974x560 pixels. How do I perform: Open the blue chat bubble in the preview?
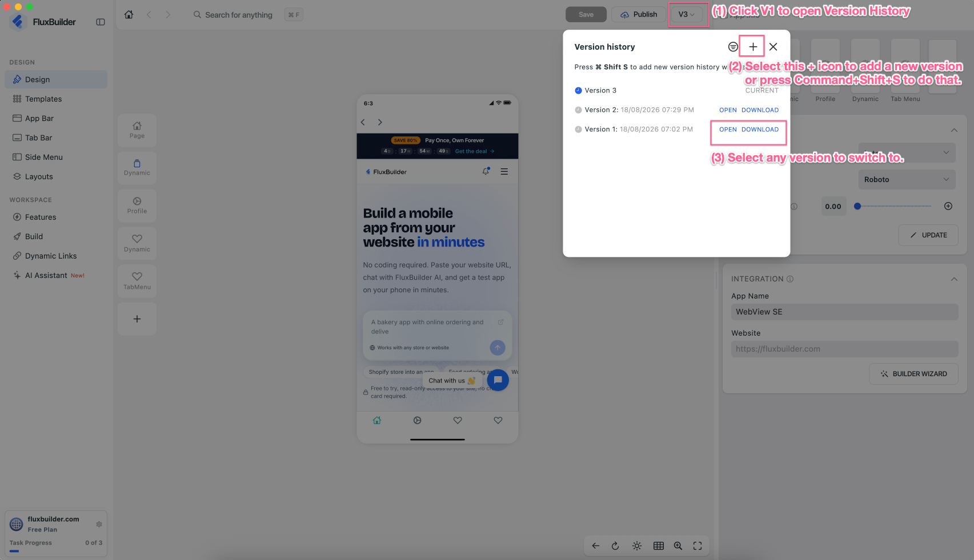click(x=498, y=380)
